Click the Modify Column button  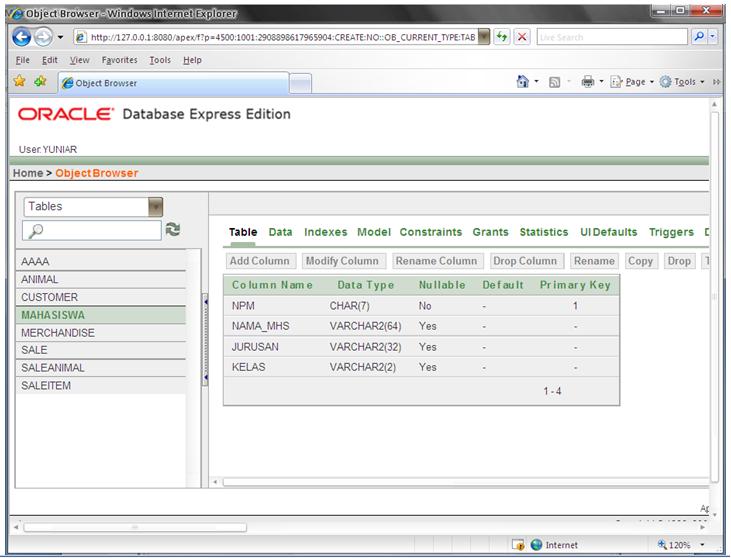pyautogui.click(x=343, y=261)
